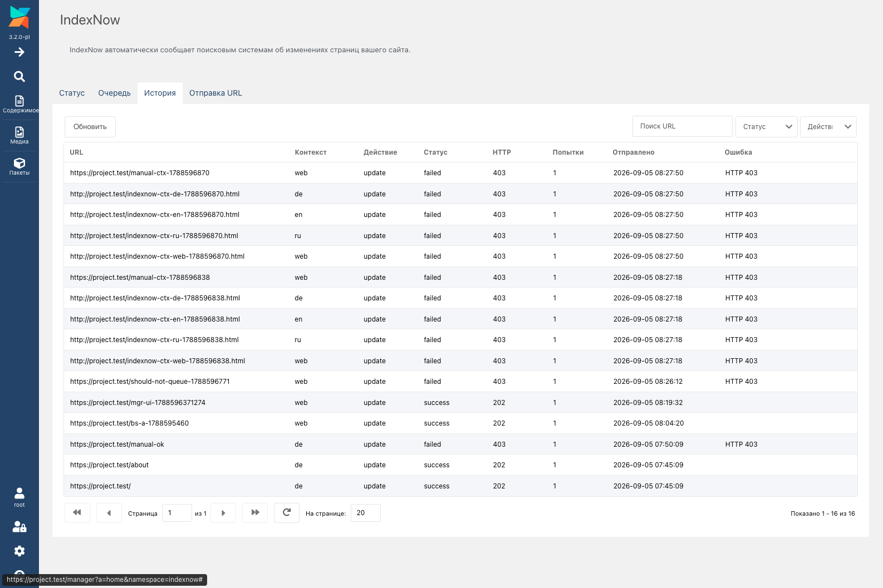Open the Статус filter dropdown
Screen dimensions: 883x588
pos(767,127)
